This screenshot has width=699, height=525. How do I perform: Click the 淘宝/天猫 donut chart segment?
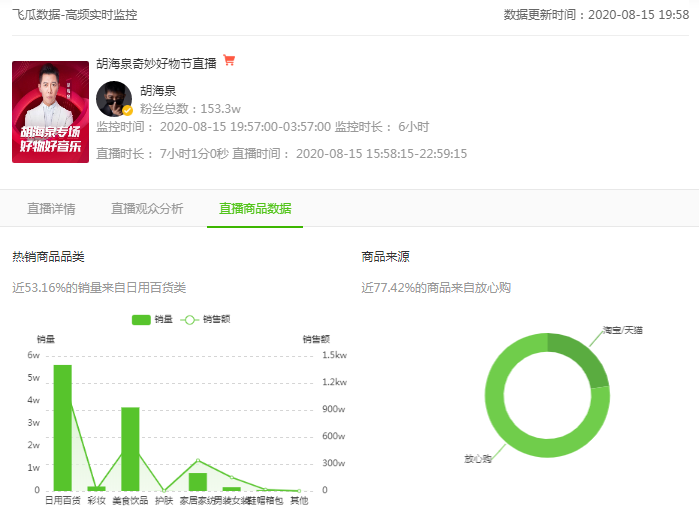[584, 356]
